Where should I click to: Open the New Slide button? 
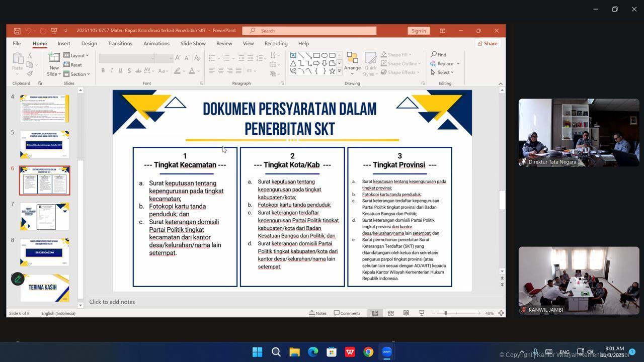pos(54,64)
